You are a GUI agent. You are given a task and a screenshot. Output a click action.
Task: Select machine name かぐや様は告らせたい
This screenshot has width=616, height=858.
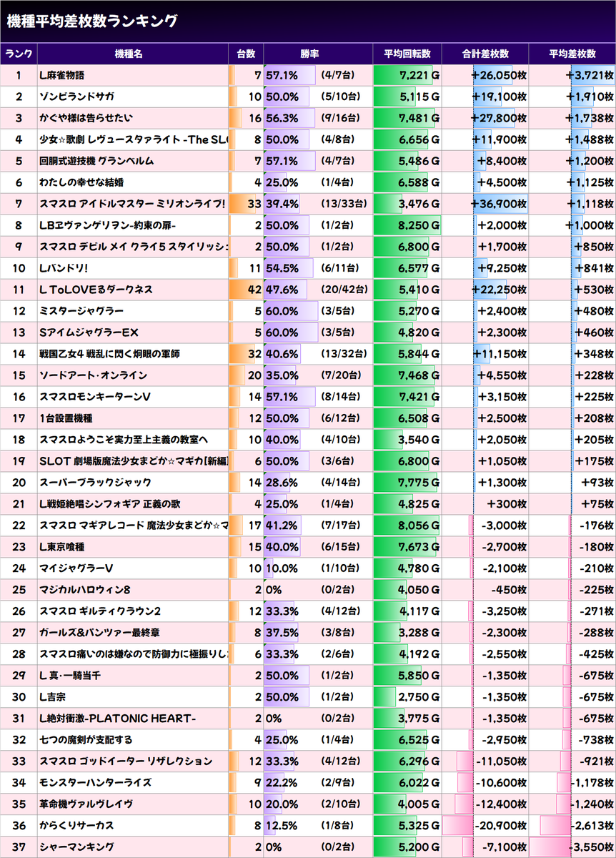[x=86, y=118]
